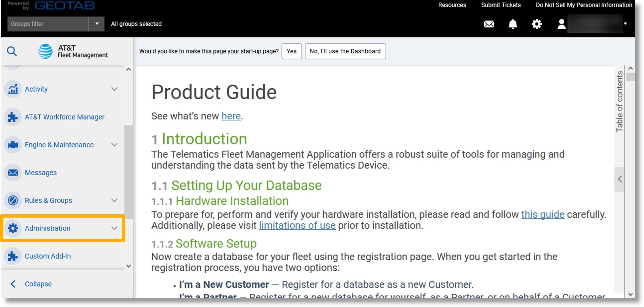Expand the Engine & Maintenance chevron
644x307 pixels.
(x=114, y=145)
